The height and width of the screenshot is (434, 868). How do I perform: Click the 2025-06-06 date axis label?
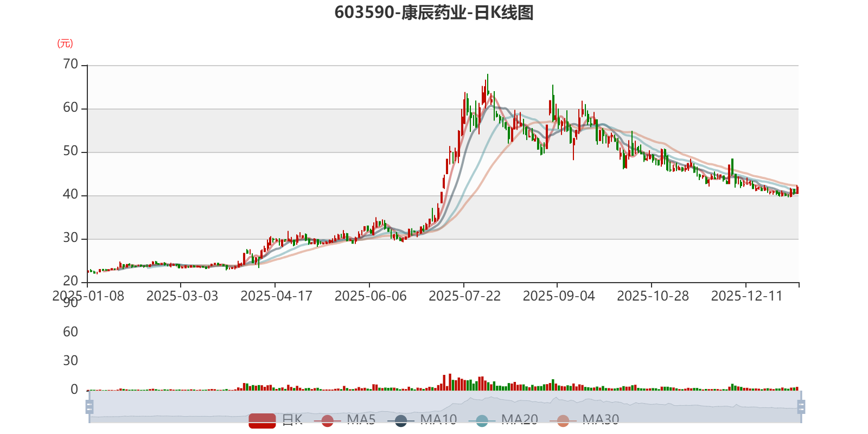click(371, 296)
